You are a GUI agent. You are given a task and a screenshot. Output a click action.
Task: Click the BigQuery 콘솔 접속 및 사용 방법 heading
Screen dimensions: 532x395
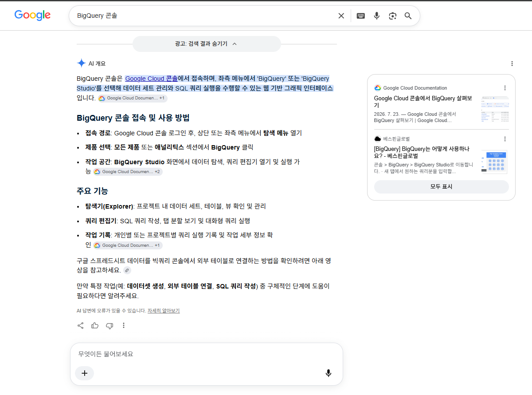click(x=133, y=118)
